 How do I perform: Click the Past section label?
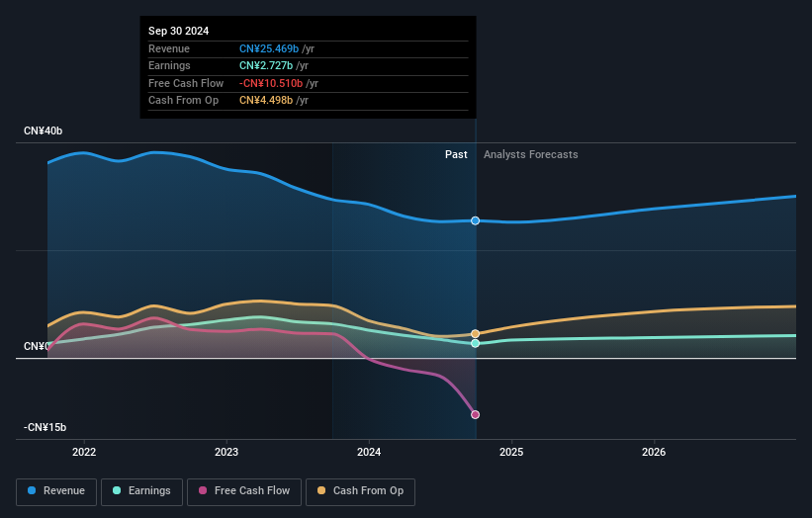coord(456,155)
